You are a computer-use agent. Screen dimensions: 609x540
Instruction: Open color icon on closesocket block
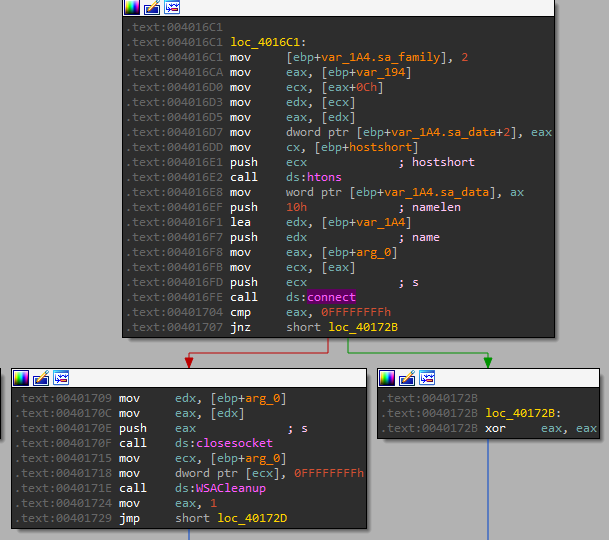[21, 378]
